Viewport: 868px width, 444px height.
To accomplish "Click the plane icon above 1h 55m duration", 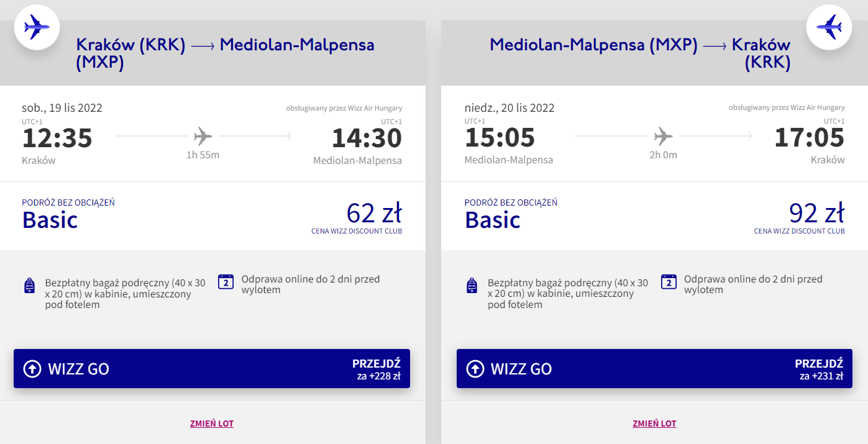I will 203,135.
